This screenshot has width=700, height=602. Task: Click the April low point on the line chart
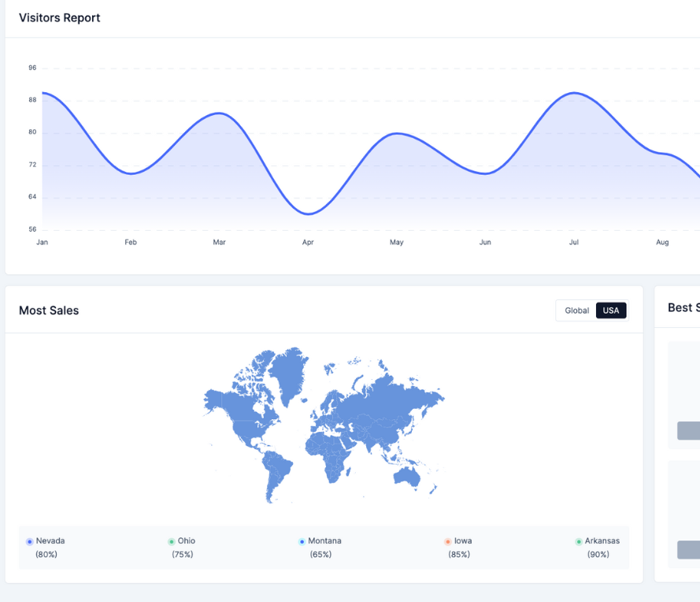309,214
